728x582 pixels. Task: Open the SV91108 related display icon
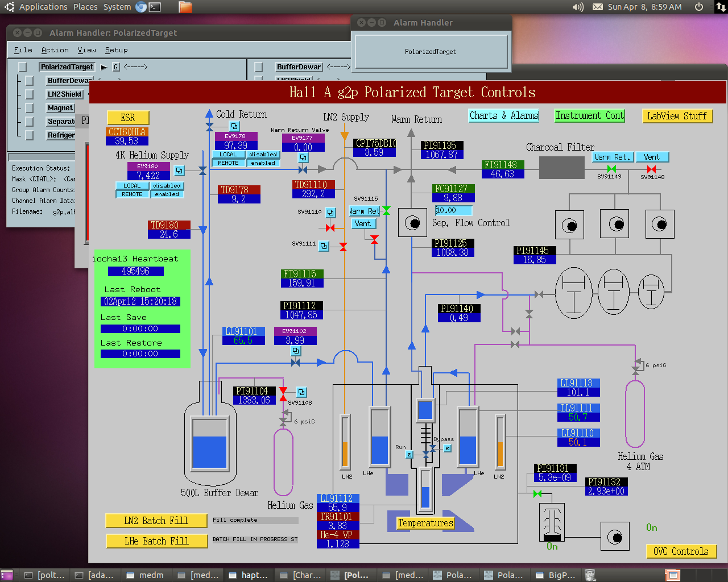[301, 392]
